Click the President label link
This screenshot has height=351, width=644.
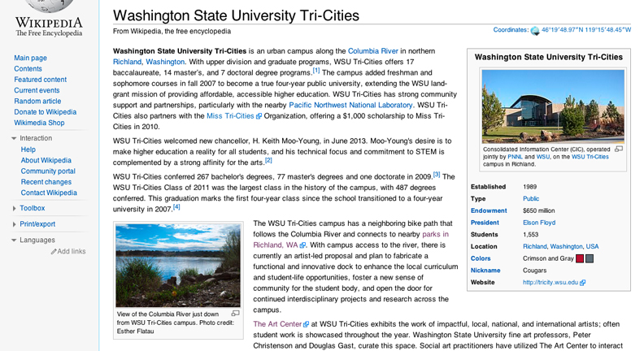(x=485, y=223)
